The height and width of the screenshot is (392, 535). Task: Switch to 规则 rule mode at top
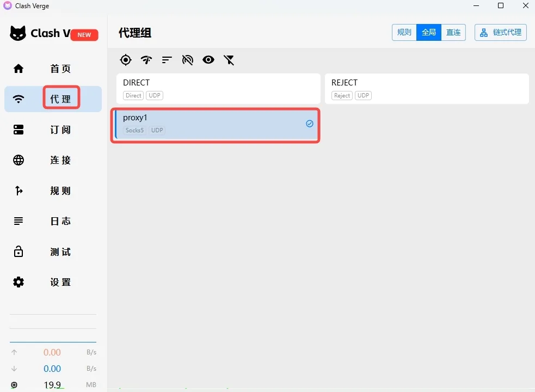(x=404, y=33)
